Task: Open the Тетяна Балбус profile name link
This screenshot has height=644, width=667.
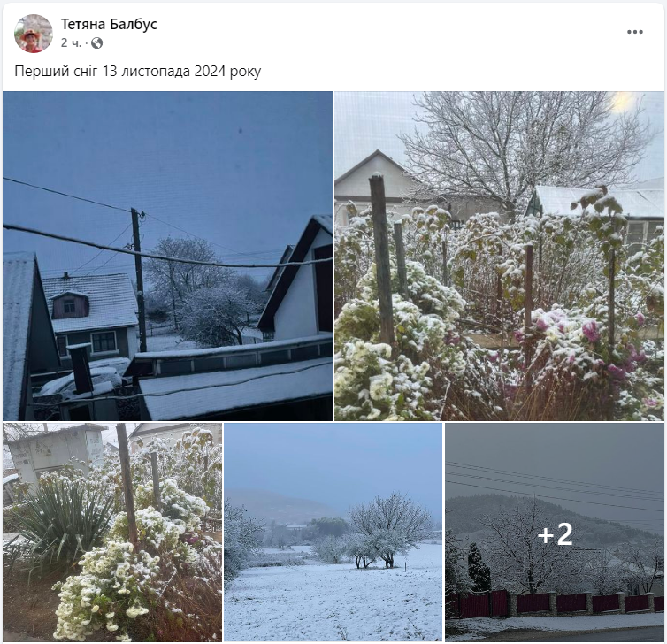Action: (x=109, y=24)
